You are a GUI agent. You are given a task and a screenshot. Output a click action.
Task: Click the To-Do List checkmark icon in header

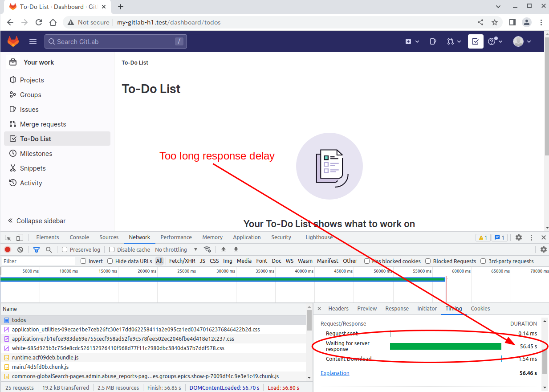[475, 41]
